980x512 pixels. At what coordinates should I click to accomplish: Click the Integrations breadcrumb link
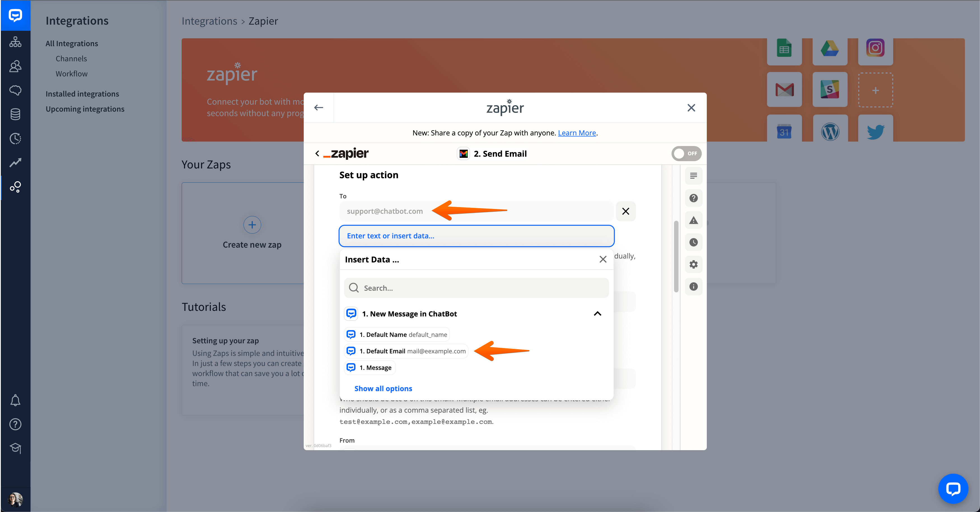click(x=209, y=21)
